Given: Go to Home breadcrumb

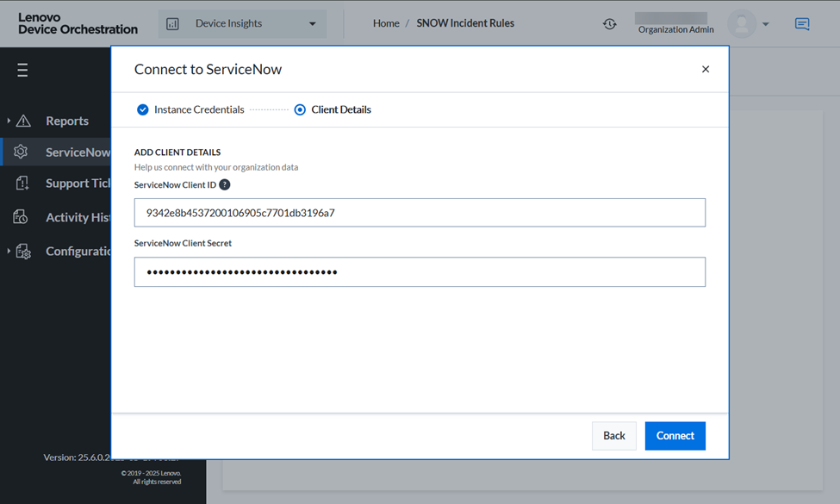Looking at the screenshot, I should (386, 23).
